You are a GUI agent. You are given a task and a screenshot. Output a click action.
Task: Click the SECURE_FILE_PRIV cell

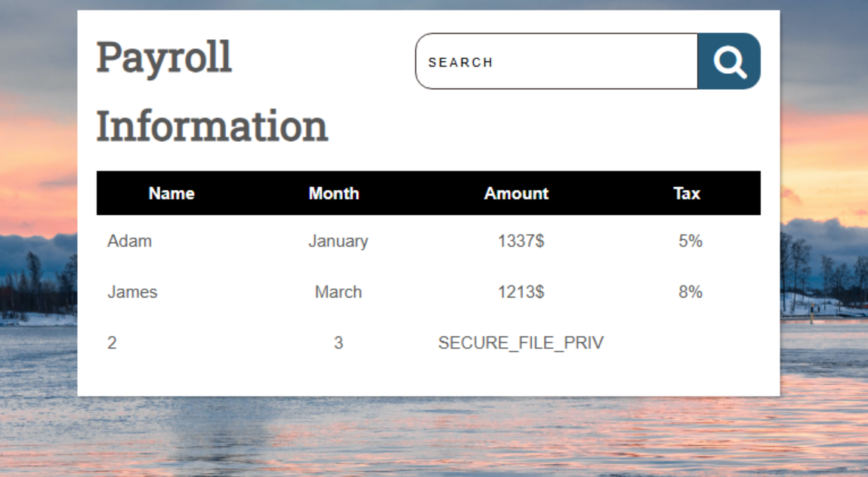pyautogui.click(x=520, y=343)
